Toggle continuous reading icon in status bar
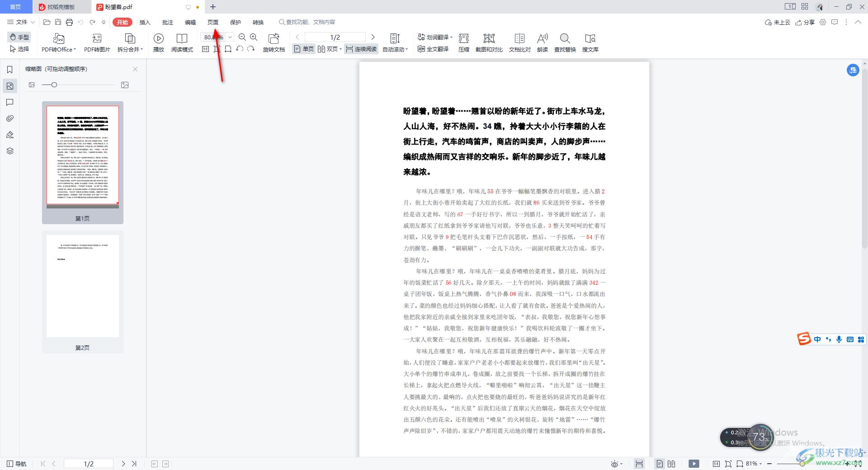Viewport: 868px width, 470px height. [x=639, y=464]
